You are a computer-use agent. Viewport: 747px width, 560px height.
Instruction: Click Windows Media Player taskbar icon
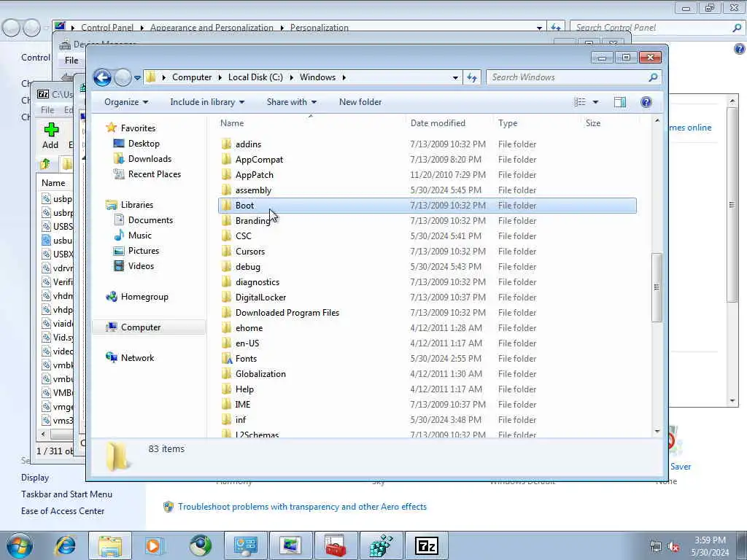pos(155,545)
